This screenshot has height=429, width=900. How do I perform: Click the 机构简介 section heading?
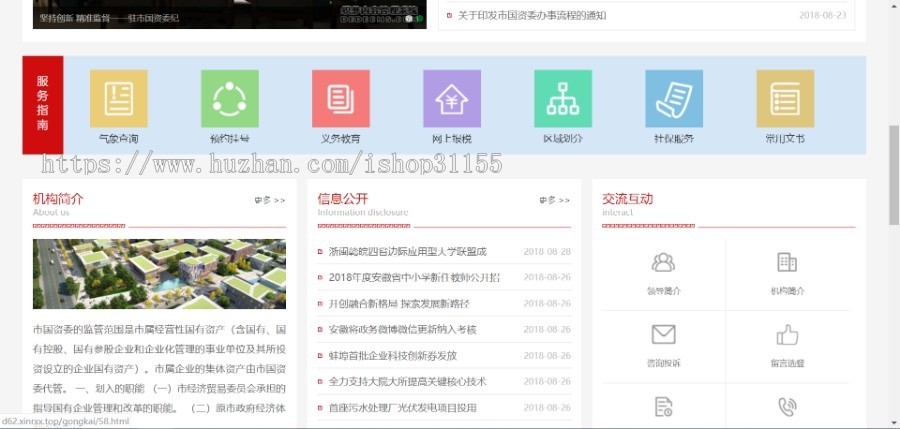coord(58,199)
